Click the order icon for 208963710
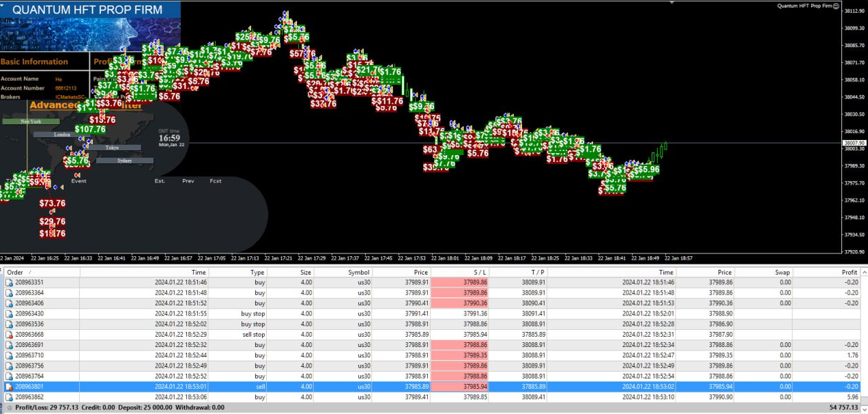Image resolution: width=868 pixels, height=414 pixels. (9, 355)
